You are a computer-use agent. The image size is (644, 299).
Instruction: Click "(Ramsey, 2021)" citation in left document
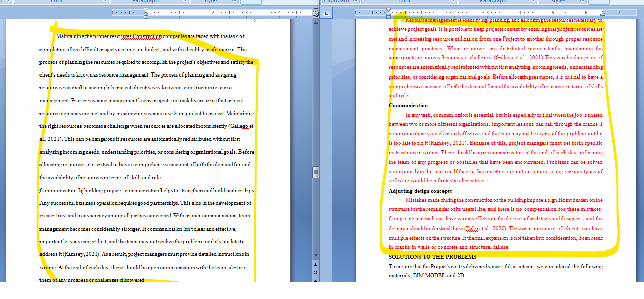[x=81, y=254]
